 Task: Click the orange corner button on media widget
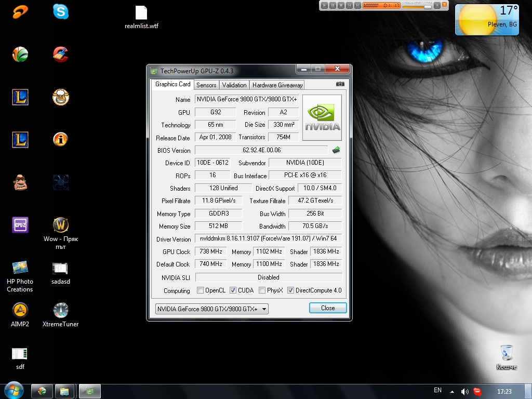coord(445,5)
